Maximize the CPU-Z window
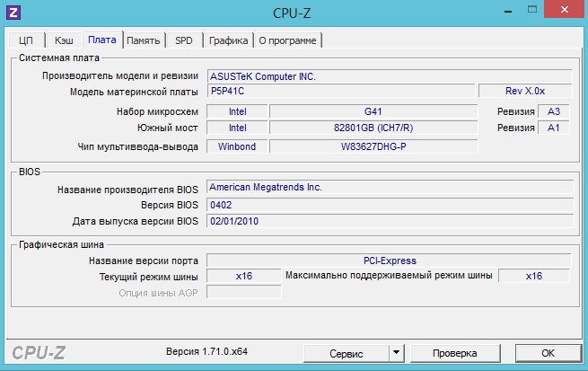 532,10
